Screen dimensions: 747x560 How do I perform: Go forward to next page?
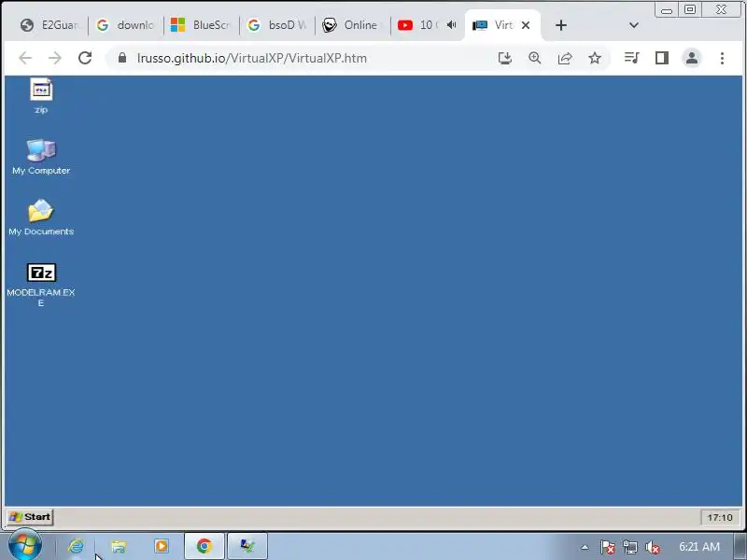[55, 58]
